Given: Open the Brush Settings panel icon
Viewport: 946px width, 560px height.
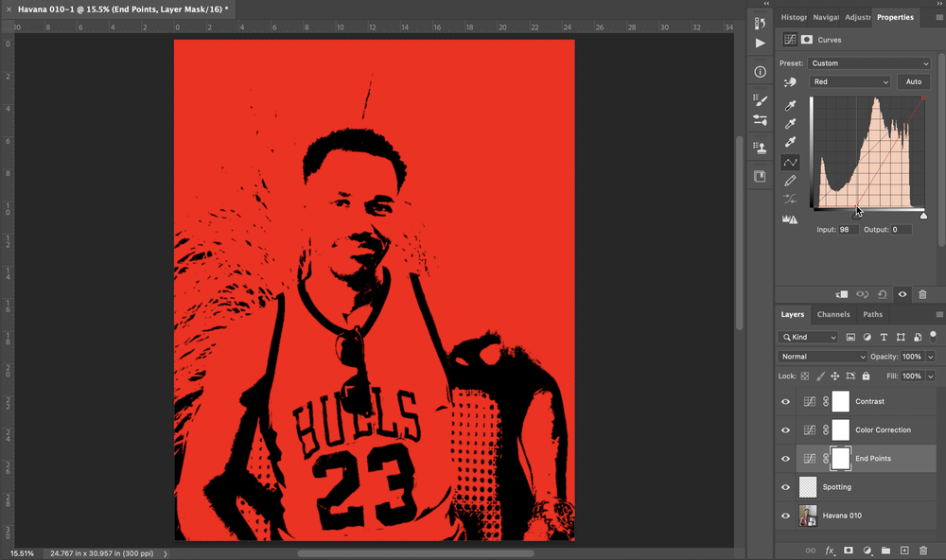Looking at the screenshot, I should coord(761,120).
